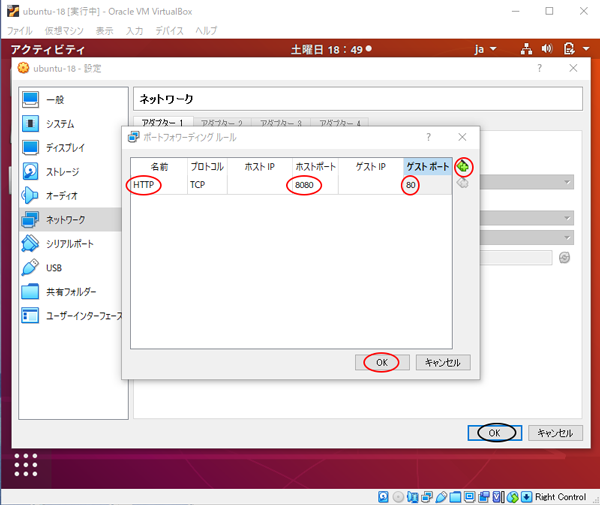The width and height of the screenshot is (600, 505).
Task: Click the hard disk activity status icon
Action: point(383,497)
